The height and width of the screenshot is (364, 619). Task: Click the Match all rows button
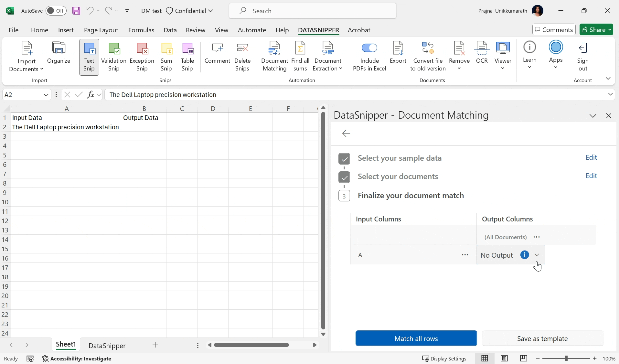coord(416,338)
